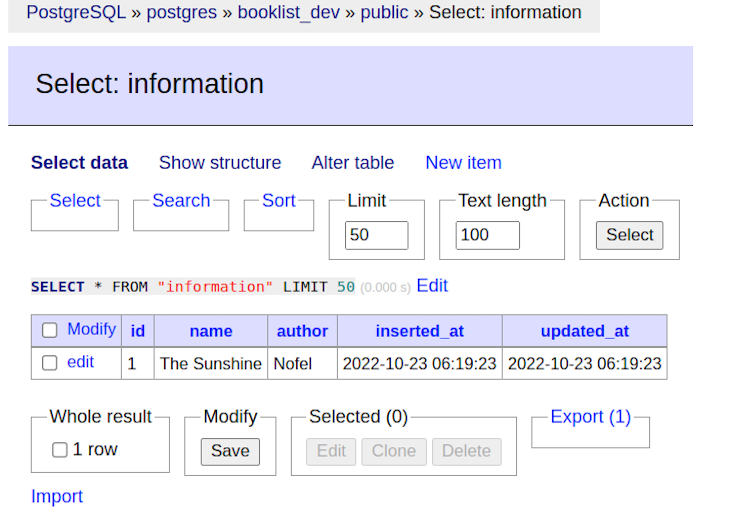Toggle the select-all checkbox in table header
Screen dimensions: 730x520
click(49, 330)
